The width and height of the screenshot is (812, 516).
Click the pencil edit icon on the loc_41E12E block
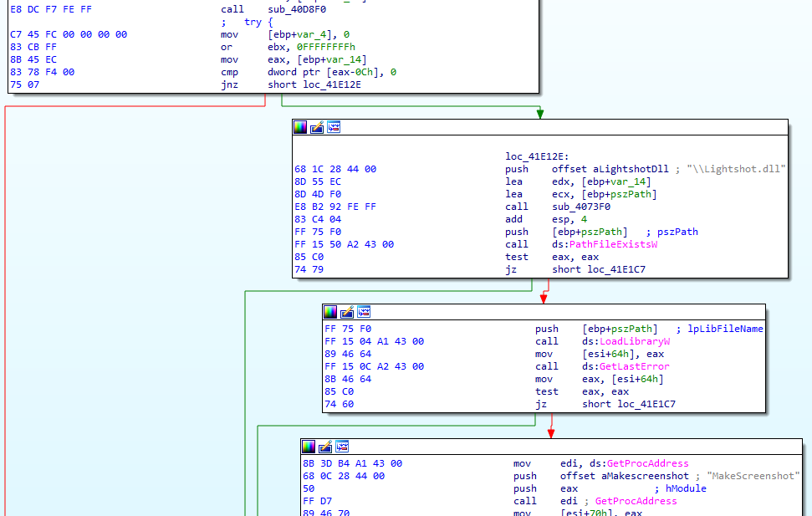tap(317, 127)
